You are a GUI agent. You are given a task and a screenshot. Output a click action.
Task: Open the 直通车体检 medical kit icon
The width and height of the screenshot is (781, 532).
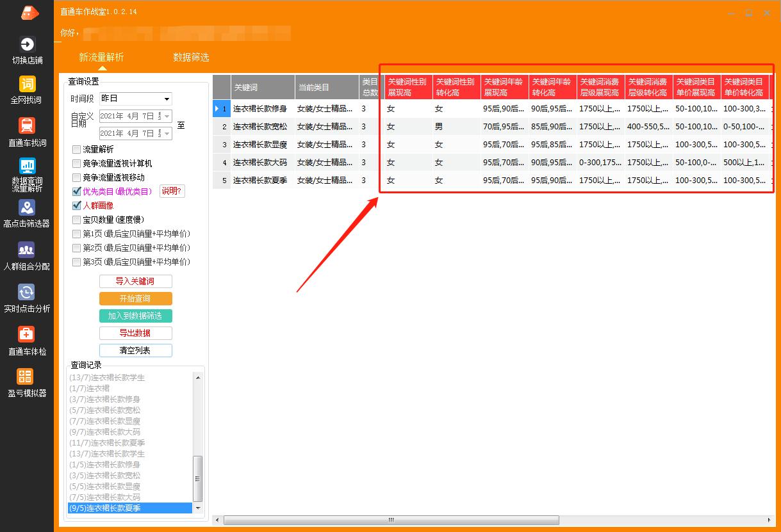pyautogui.click(x=27, y=334)
